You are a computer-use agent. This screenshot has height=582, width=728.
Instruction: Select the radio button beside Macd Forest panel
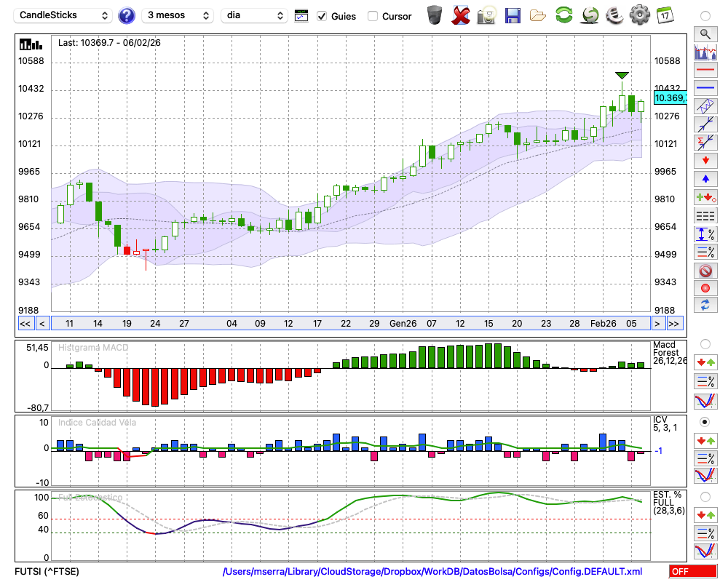[705, 343]
